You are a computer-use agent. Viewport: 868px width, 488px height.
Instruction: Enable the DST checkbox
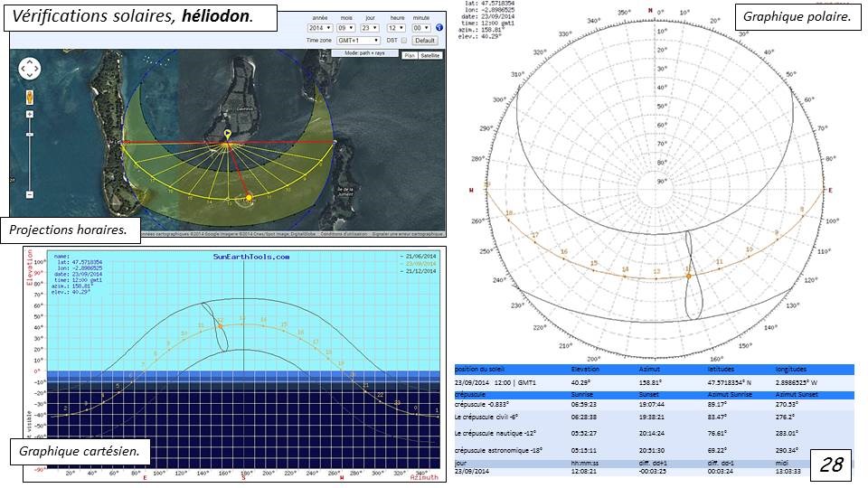tap(403, 41)
